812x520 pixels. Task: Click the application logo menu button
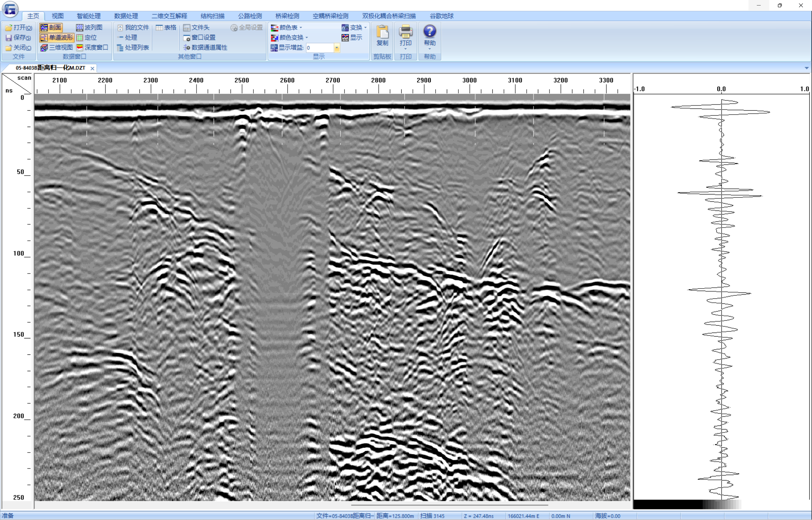[x=10, y=9]
